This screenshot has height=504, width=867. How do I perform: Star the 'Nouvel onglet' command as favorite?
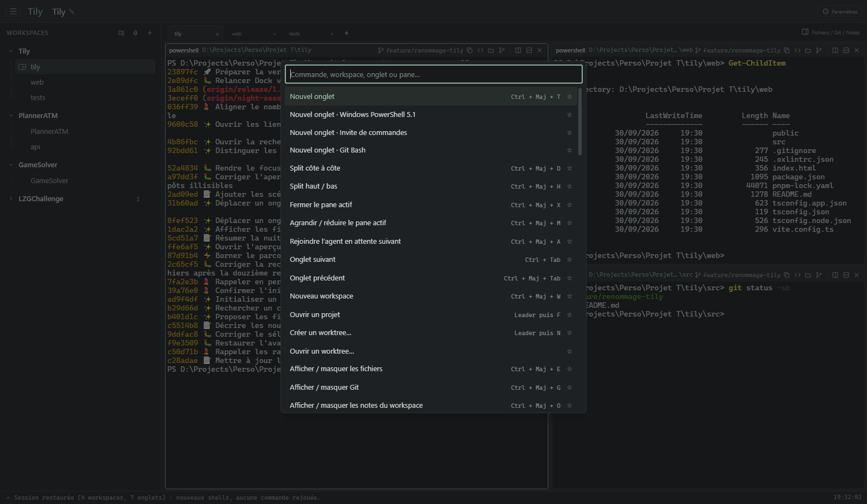click(x=570, y=97)
